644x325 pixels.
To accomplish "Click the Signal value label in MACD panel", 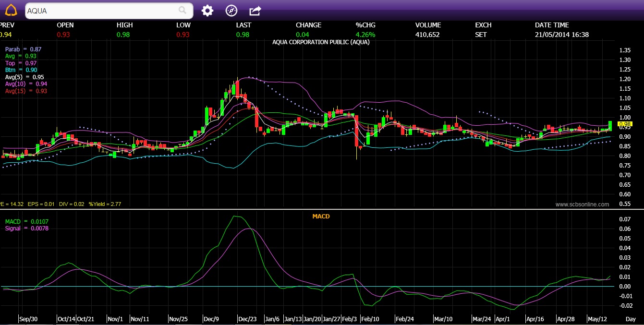I will point(26,229).
